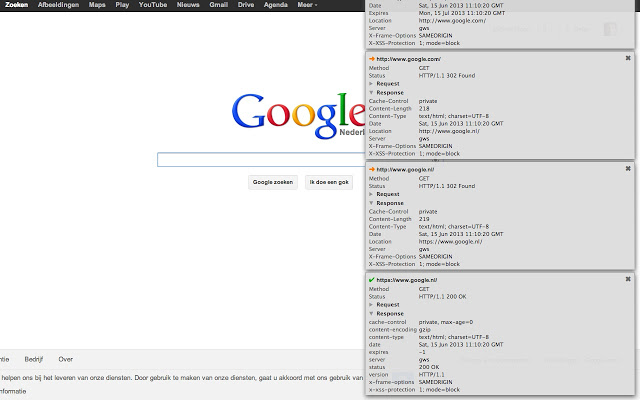The width and height of the screenshot is (640, 400).
Task: Select the version value HTTP/1.1
Action: click(x=432, y=375)
